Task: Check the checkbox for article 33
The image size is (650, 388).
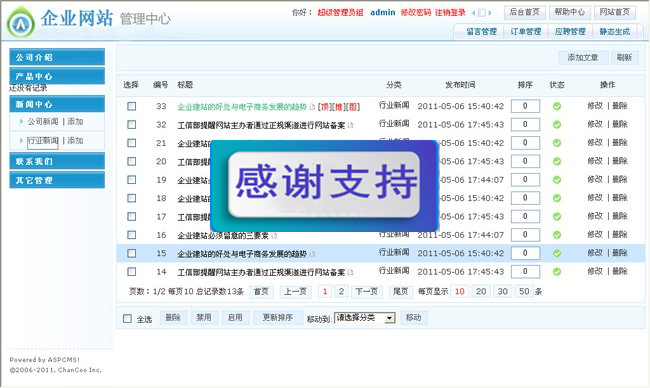Action: coord(131,106)
